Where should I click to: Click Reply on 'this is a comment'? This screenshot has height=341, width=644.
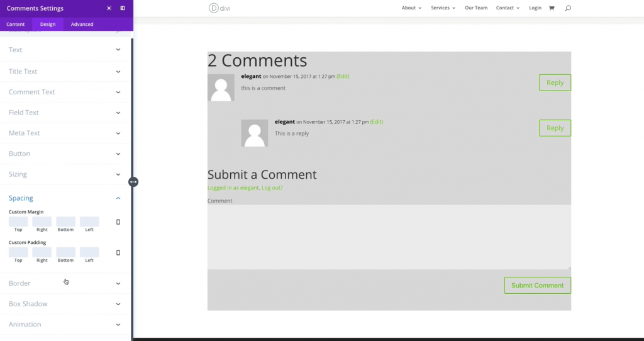[555, 82]
